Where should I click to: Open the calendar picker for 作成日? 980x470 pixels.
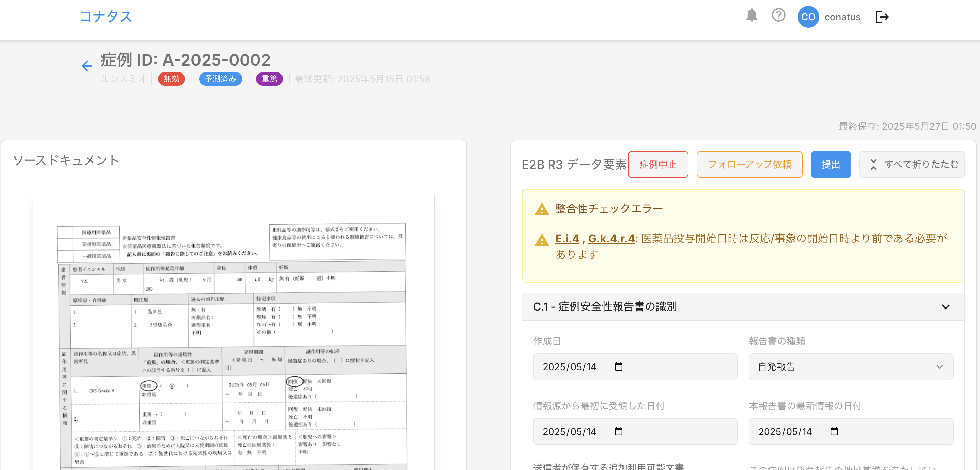[x=619, y=366]
